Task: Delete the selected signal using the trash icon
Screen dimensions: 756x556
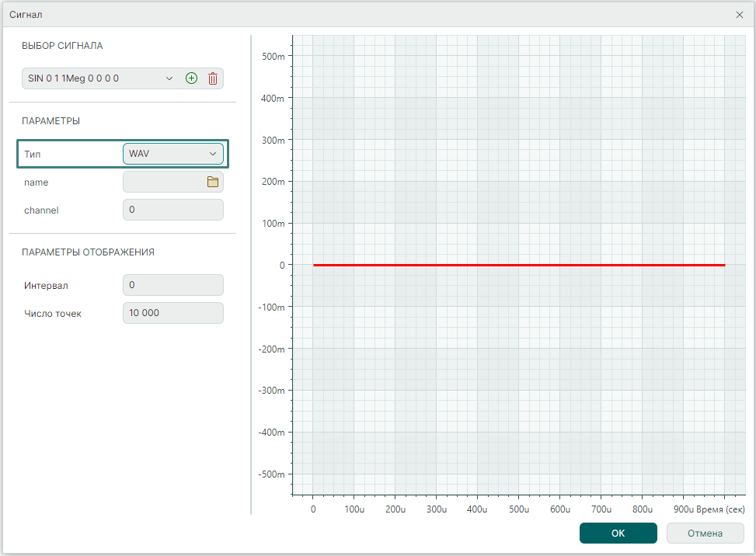Action: pyautogui.click(x=213, y=78)
